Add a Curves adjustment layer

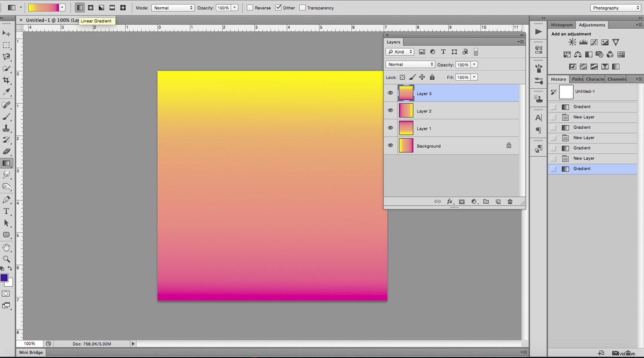(594, 42)
